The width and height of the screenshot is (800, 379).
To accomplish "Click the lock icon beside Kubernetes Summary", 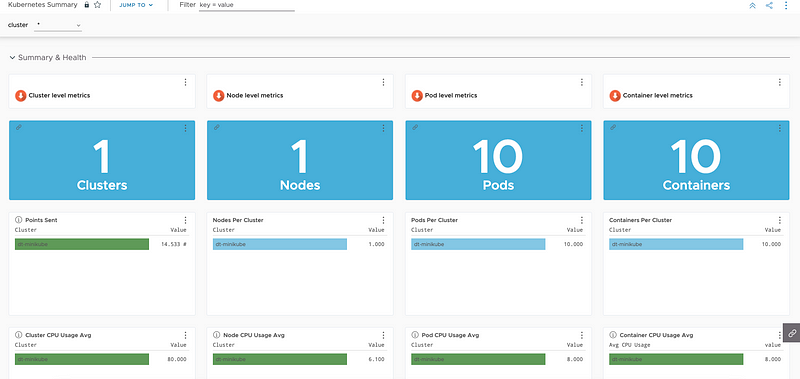I will click(86, 5).
